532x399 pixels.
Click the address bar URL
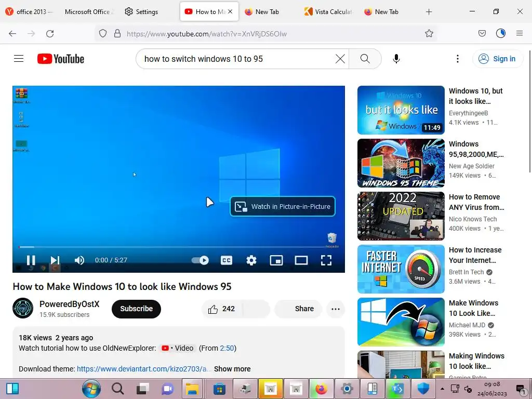207,34
